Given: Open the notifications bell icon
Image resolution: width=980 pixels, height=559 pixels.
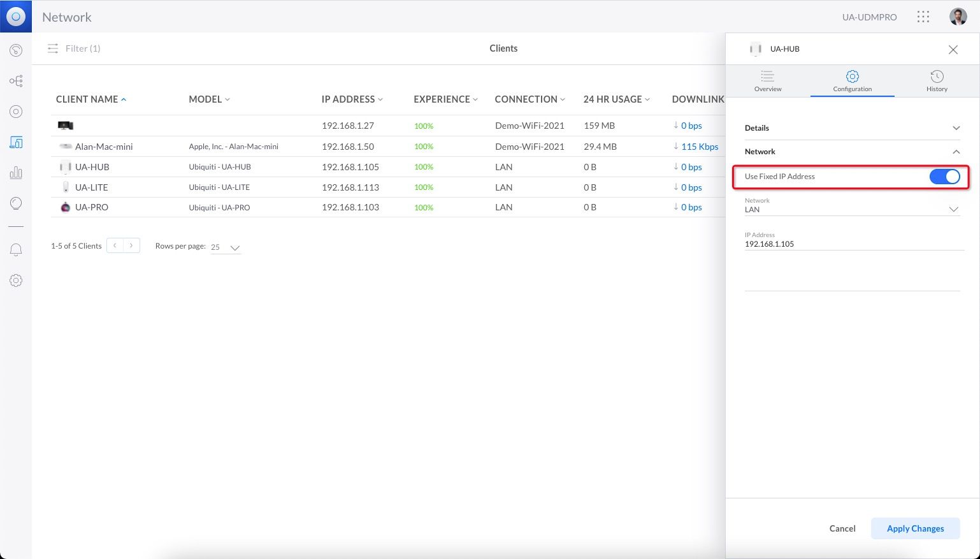Looking at the screenshot, I should click(x=16, y=250).
